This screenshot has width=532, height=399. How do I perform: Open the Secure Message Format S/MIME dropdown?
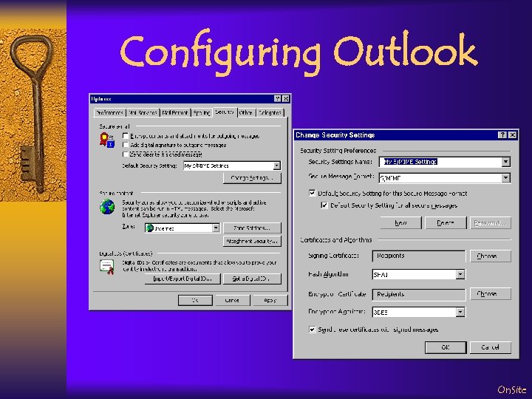[505, 178]
